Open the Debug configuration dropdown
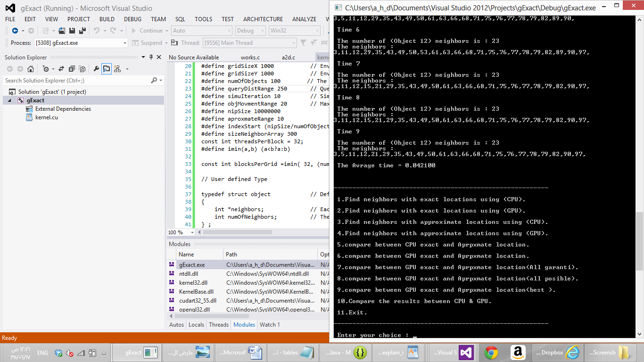 pyautogui.click(x=250, y=31)
